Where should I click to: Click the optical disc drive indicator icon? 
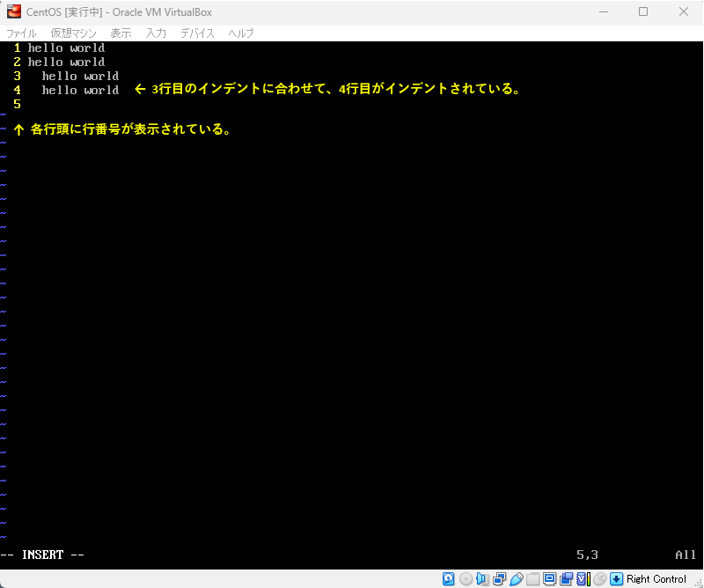coord(466,578)
